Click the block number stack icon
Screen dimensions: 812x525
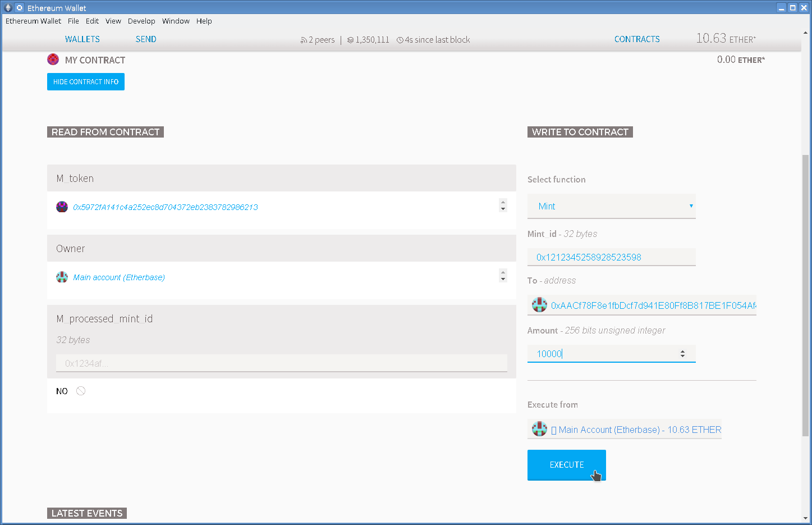[x=350, y=40]
